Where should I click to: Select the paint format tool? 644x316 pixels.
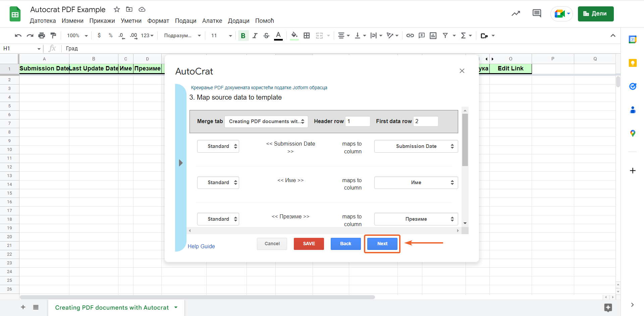53,36
